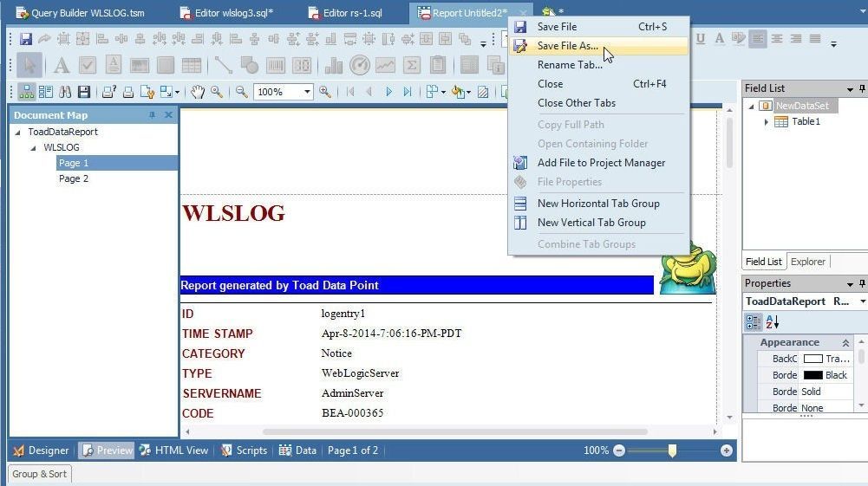Click the Print icon in the preview toolbar
The height and width of the screenshot is (486, 868).
pyautogui.click(x=127, y=92)
